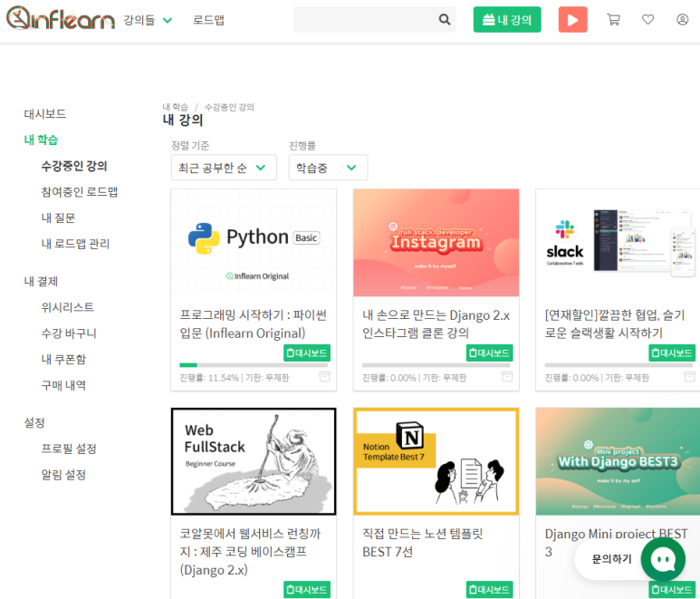Open the 깔끔한 협업 슬랙생활 course title
Image resolution: width=700 pixels, height=599 pixels.
(614, 324)
